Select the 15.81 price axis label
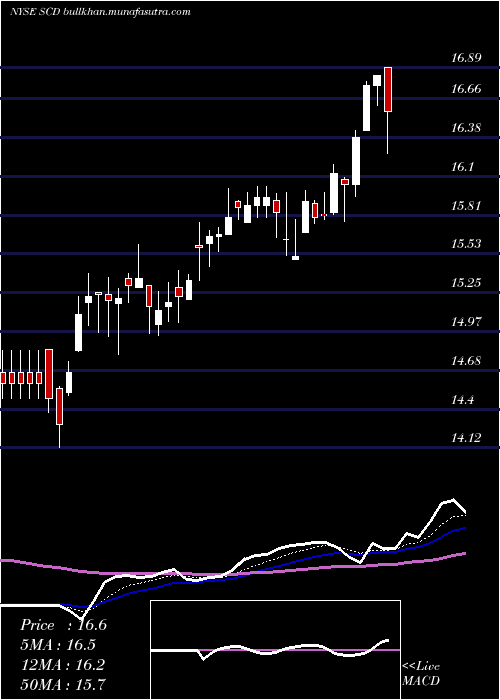 [x=466, y=206]
